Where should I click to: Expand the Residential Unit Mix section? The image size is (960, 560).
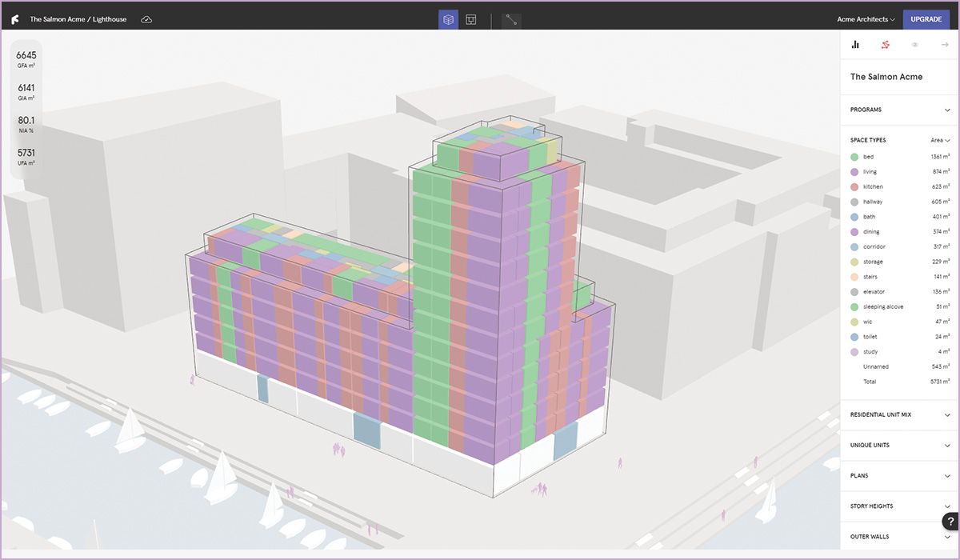coord(899,414)
